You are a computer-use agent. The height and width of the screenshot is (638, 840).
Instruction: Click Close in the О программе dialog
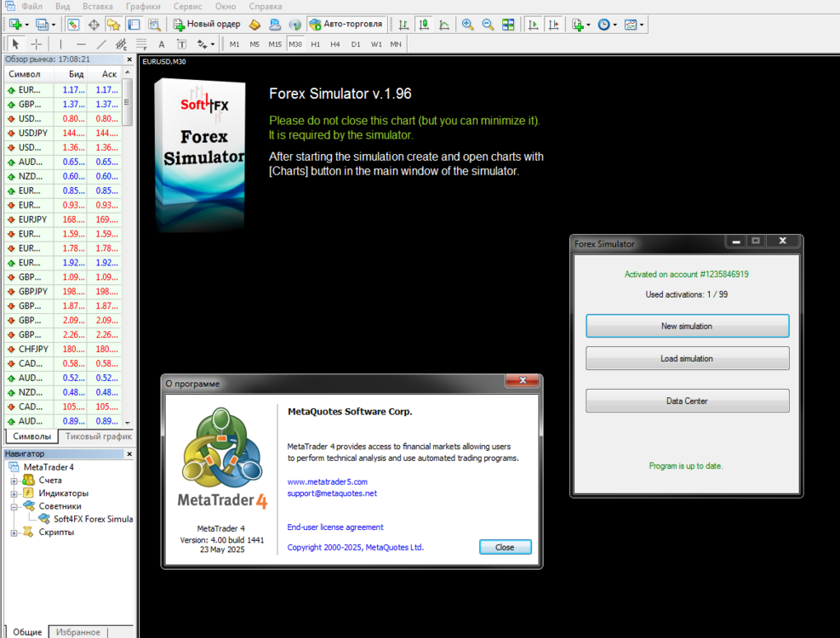point(506,547)
